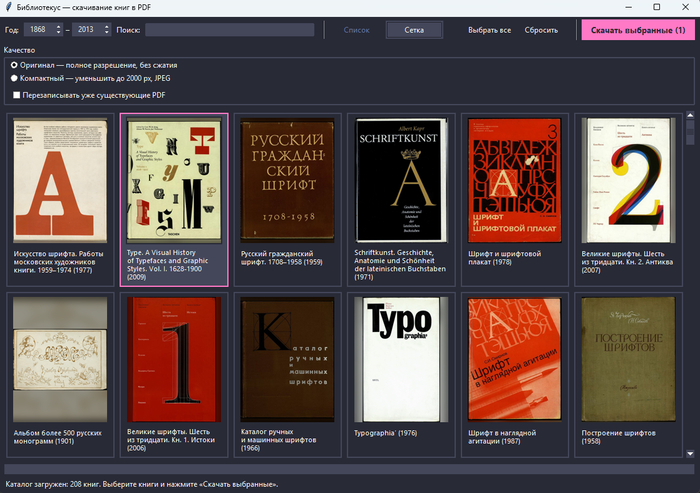Click title Великие шрифты Кн. 2. Антиква
Viewport: 700px width, 493px height.
pos(627,262)
